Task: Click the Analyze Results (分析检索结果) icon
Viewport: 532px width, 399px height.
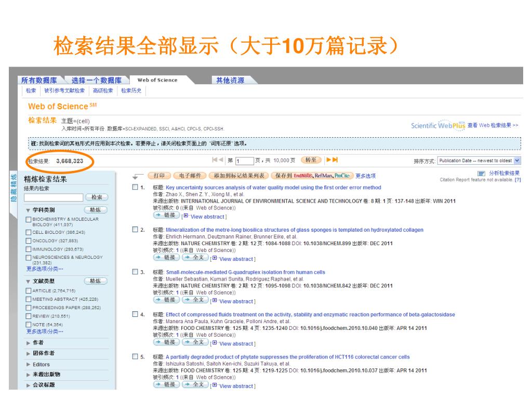Action: [x=481, y=174]
